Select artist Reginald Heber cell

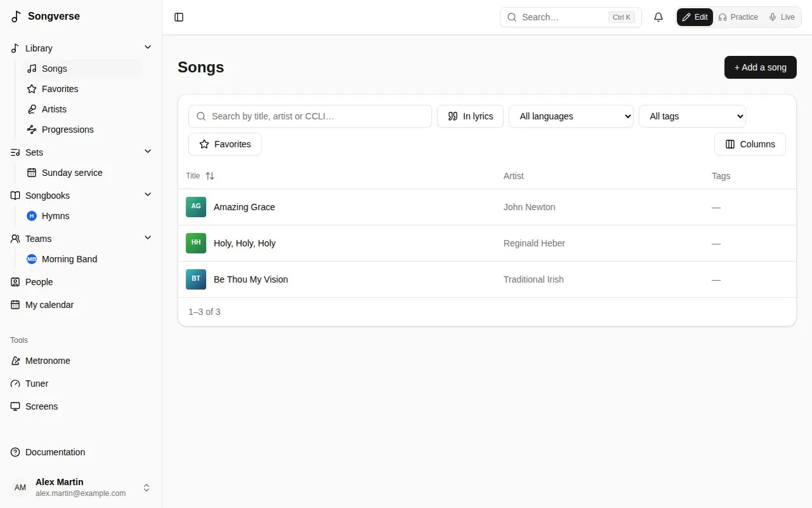point(534,243)
